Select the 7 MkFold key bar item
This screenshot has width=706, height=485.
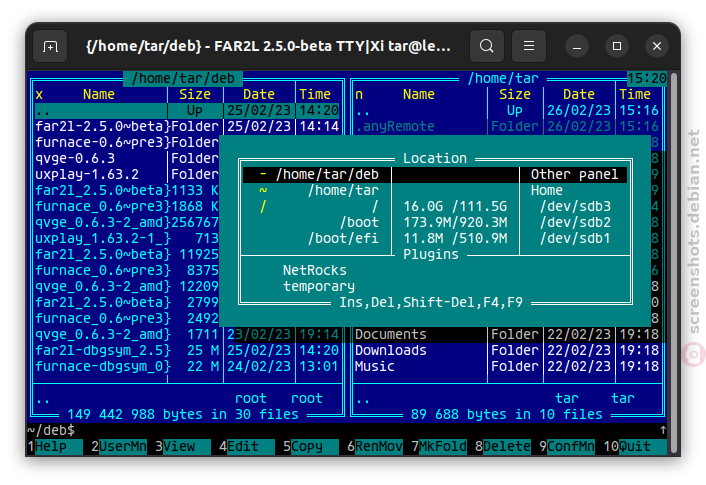(x=439, y=446)
